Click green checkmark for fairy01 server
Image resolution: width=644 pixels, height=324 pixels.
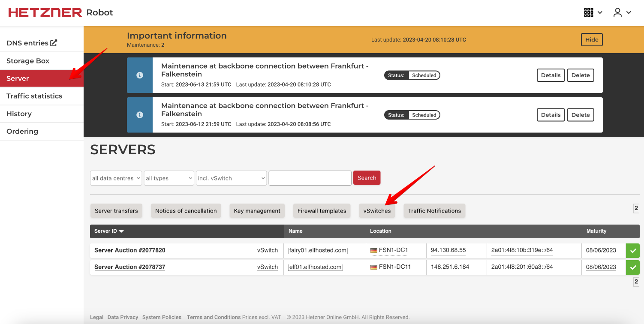pos(632,251)
